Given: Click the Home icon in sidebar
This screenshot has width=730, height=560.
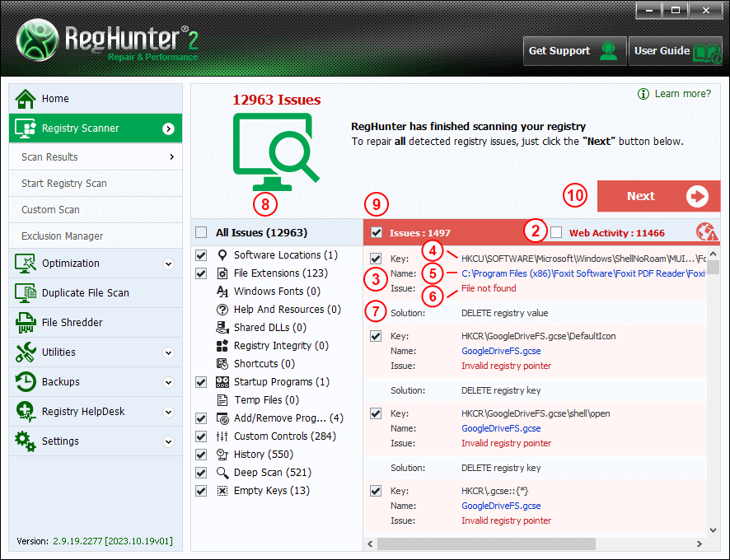Looking at the screenshot, I should pos(26,99).
